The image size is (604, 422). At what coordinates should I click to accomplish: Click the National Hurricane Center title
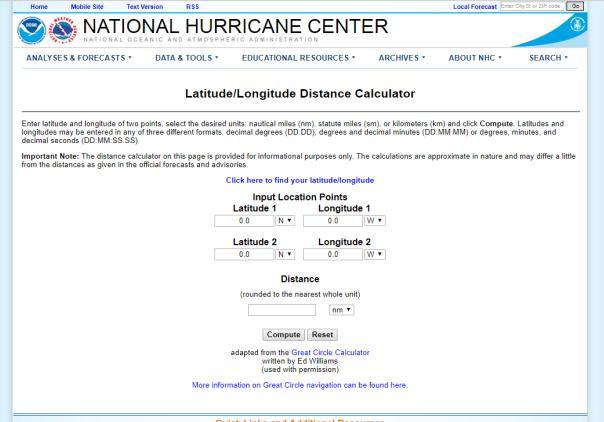point(235,26)
